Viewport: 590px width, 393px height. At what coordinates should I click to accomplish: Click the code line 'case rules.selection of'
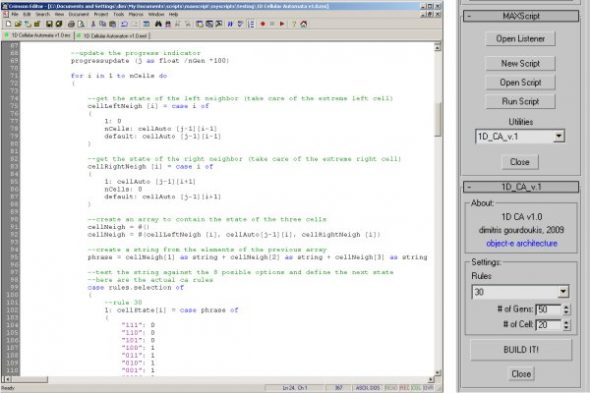point(135,288)
